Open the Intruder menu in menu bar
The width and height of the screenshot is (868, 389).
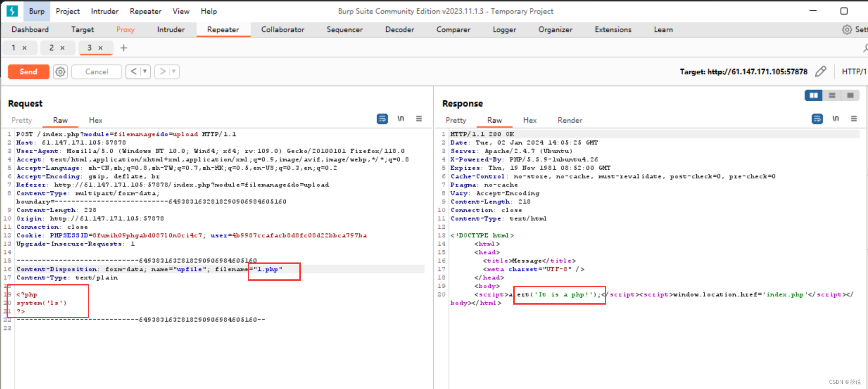pyautogui.click(x=105, y=11)
